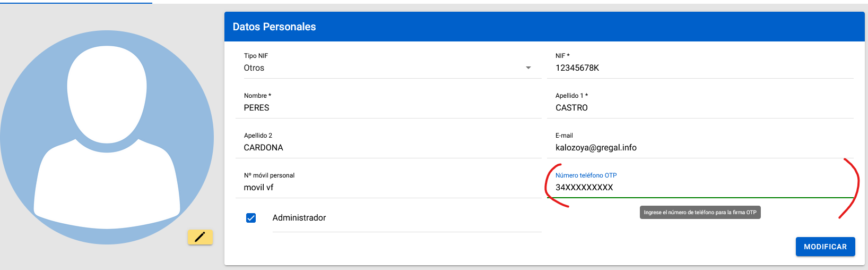This screenshot has width=868, height=270.
Task: Uncheck the Administrador checkbox
Action: coord(251,218)
